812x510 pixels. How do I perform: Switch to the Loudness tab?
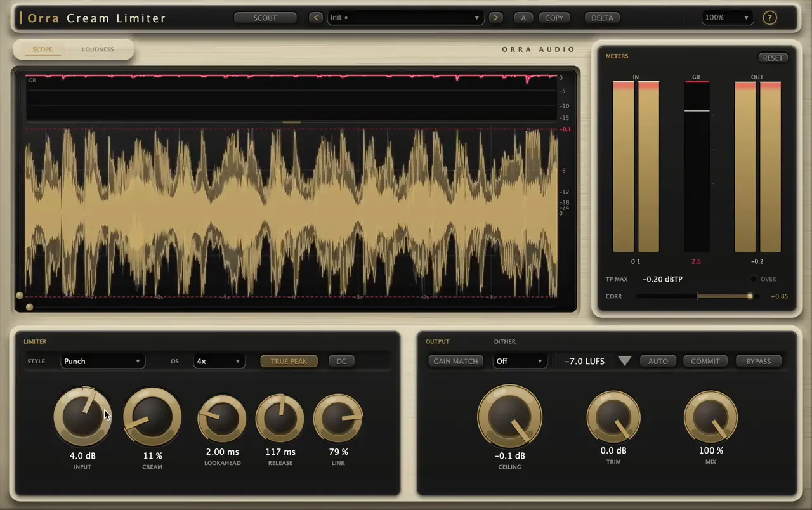[98, 49]
